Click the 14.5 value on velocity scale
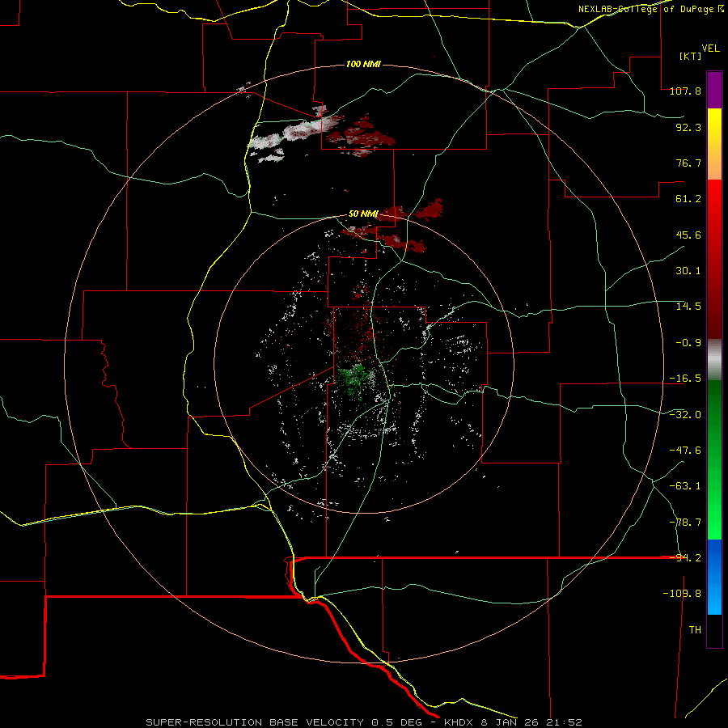This screenshot has width=728, height=728. (688, 307)
